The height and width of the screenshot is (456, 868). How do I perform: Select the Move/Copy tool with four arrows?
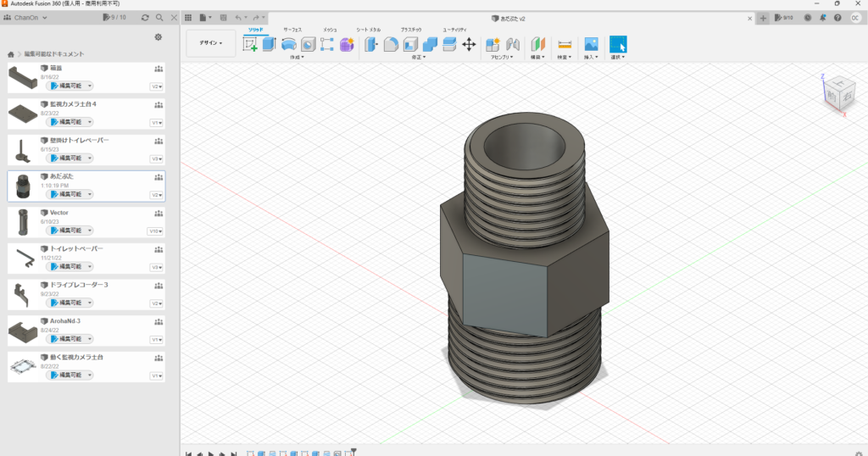pos(468,45)
